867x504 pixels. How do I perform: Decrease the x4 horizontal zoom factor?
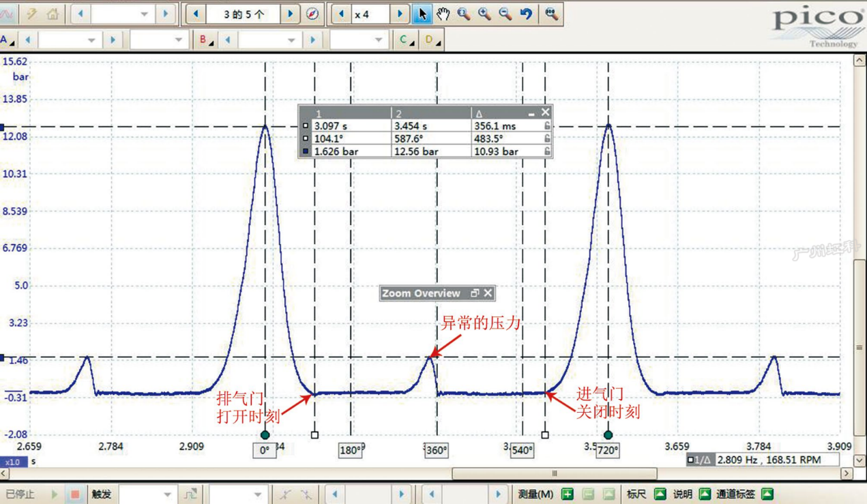coord(341,14)
